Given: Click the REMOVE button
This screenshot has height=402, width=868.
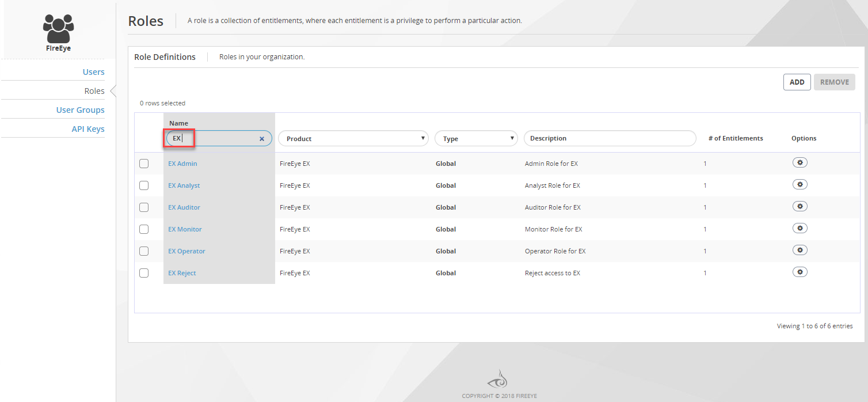Looking at the screenshot, I should [835, 82].
